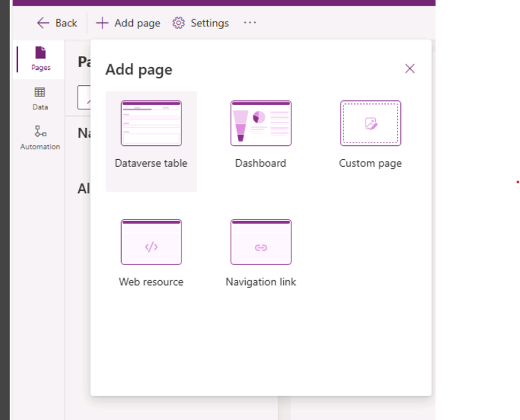The height and width of the screenshot is (420, 520).
Task: Click the Web resource label
Action: 151,282
